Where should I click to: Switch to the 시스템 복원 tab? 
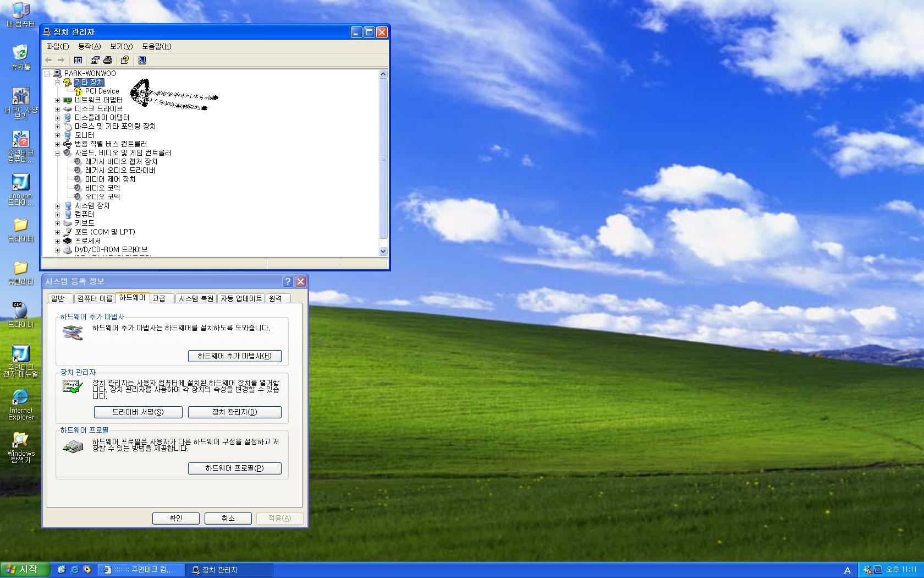(x=196, y=298)
